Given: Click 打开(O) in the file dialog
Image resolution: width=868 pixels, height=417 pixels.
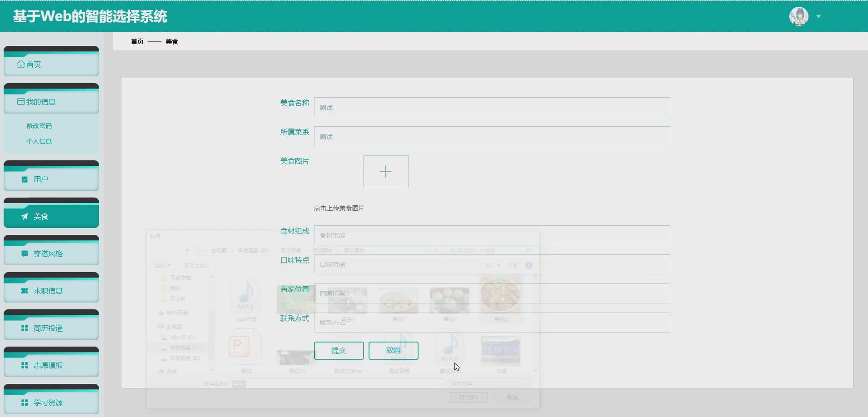Looking at the screenshot, I should [x=468, y=397].
